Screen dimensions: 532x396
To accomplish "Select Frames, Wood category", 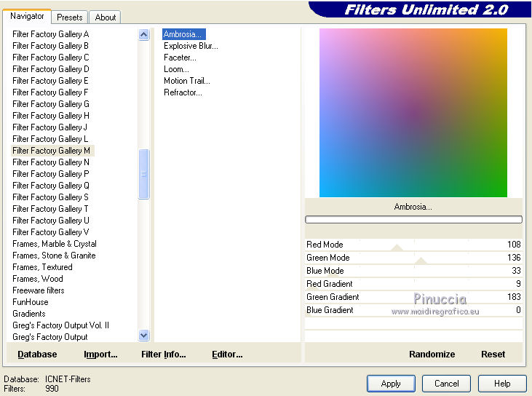I will tap(38, 279).
